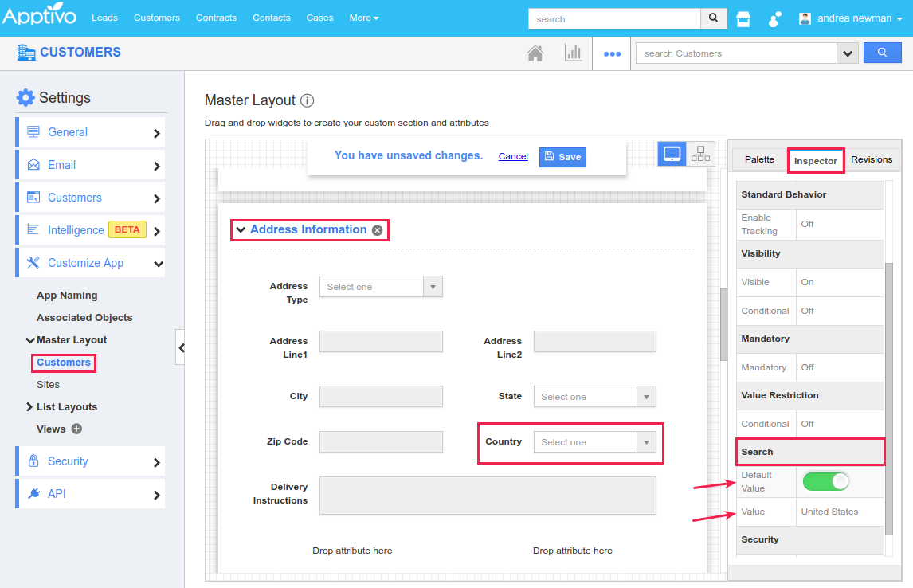
Task: Open the reports bar chart icon
Action: (573, 53)
